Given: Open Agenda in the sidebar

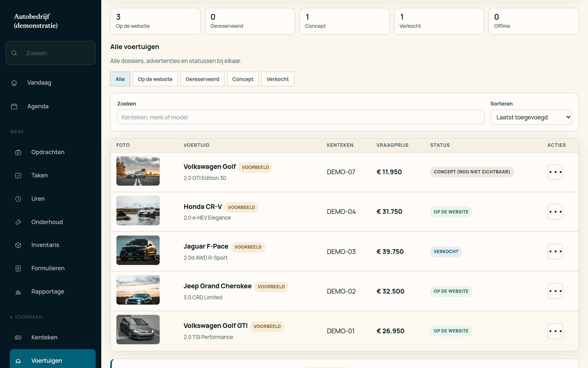Looking at the screenshot, I should pyautogui.click(x=51, y=106).
